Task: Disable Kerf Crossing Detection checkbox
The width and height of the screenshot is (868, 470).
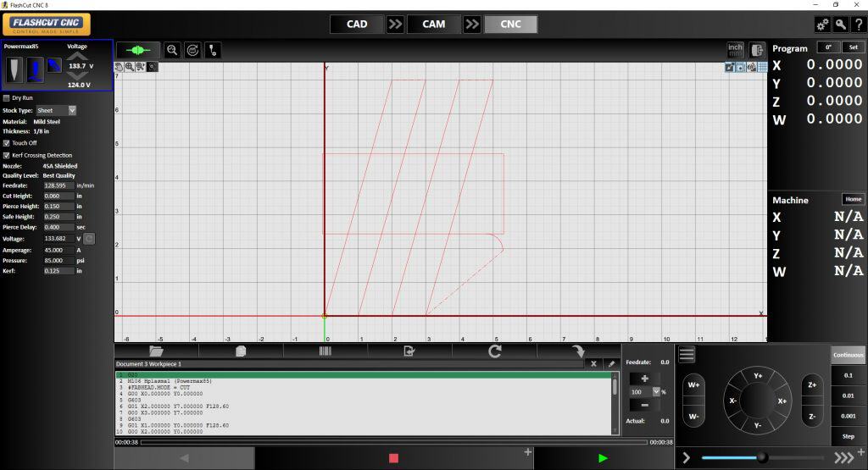Action: (x=7, y=155)
